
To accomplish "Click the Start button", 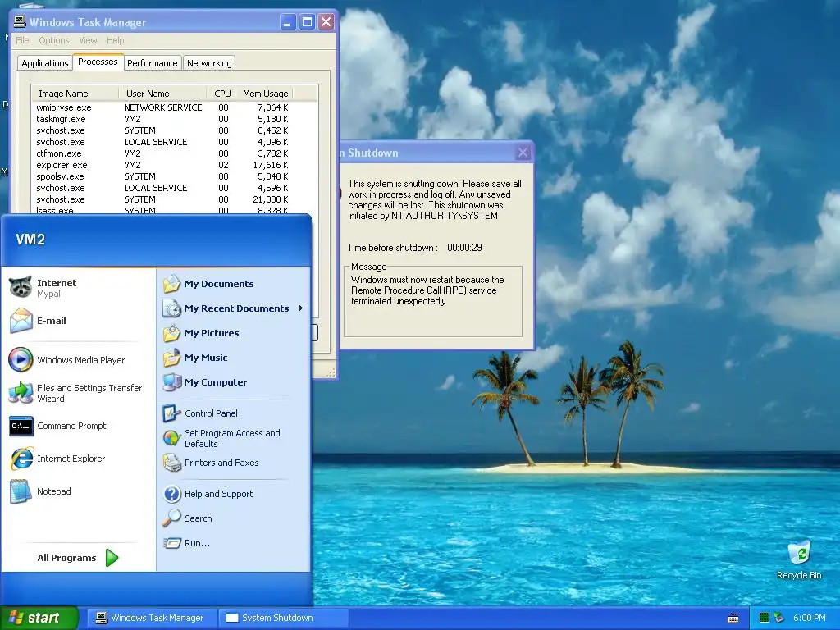I will (x=39, y=618).
